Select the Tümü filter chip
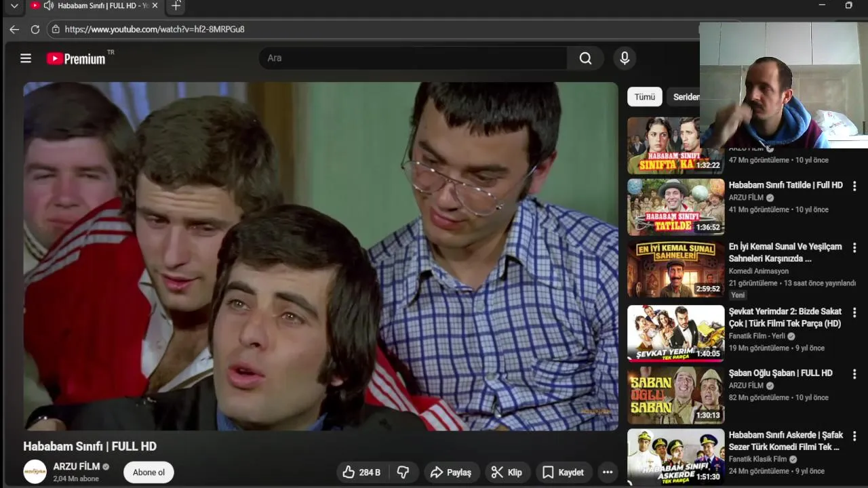Image resolution: width=868 pixels, height=488 pixels. (x=644, y=97)
